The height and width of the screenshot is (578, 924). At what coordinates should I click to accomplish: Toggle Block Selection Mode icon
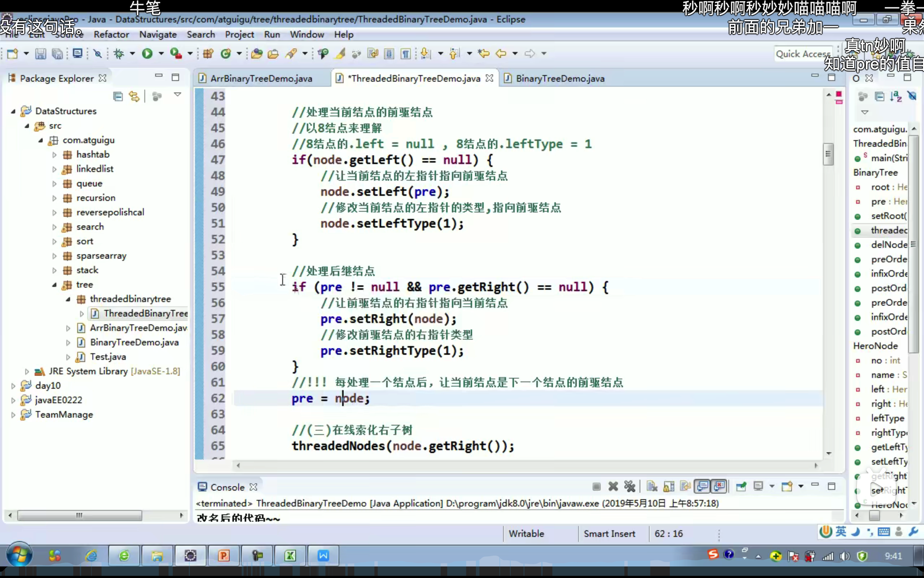pyautogui.click(x=389, y=53)
